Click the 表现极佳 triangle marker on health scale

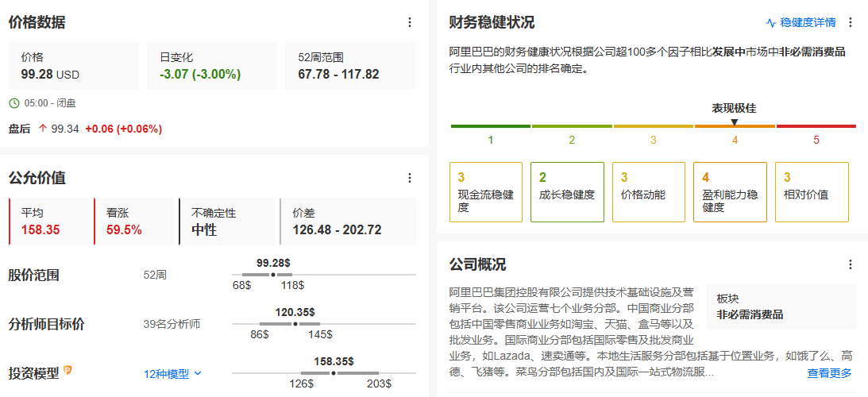point(734,122)
